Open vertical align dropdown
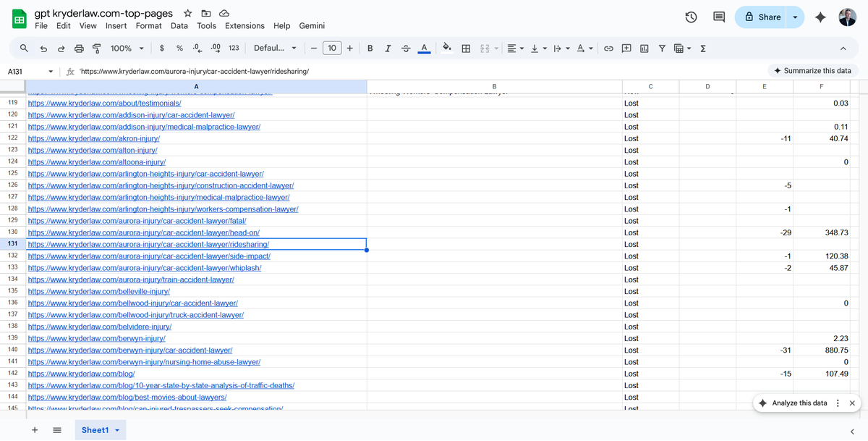The height and width of the screenshot is (441, 868). [538, 49]
